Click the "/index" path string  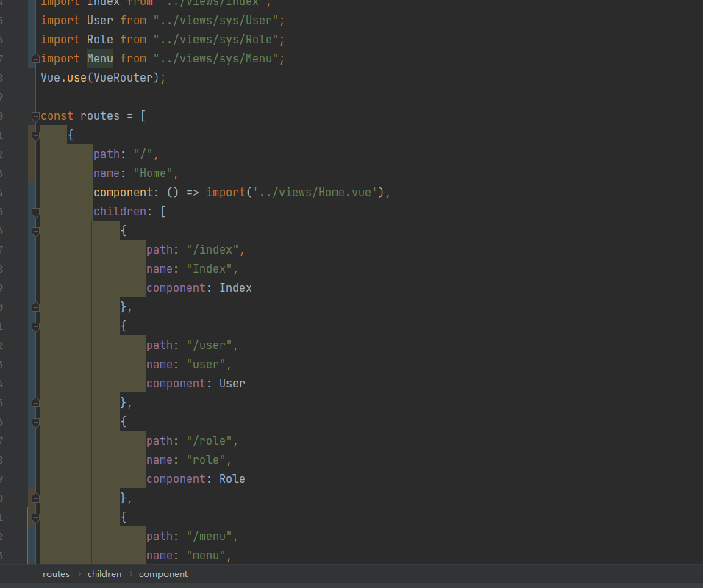[x=213, y=250]
